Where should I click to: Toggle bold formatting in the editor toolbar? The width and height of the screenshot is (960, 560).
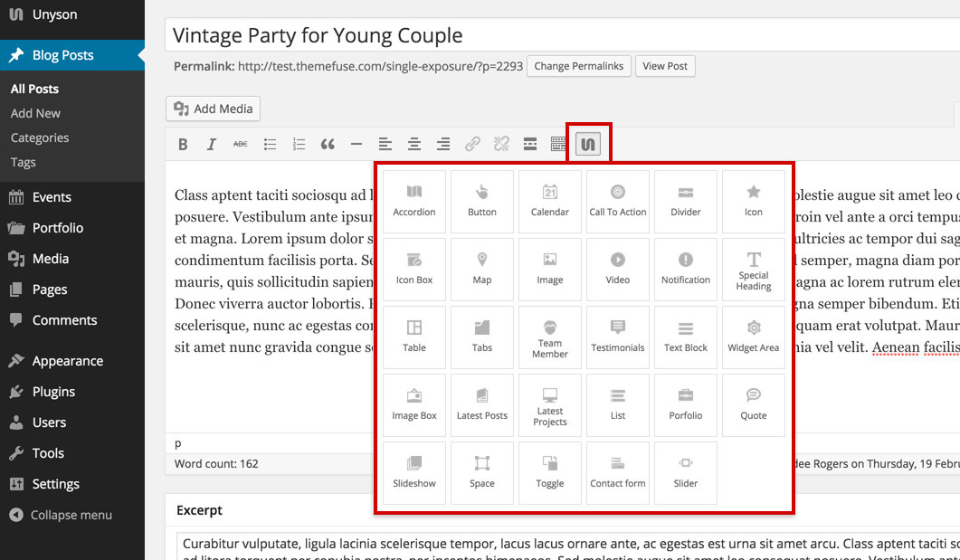coord(183,145)
